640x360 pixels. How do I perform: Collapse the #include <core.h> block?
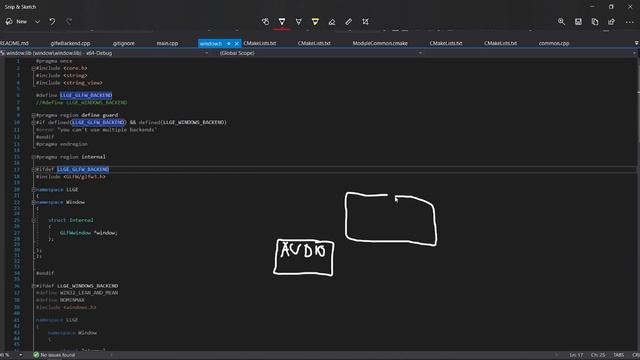pos(34,68)
